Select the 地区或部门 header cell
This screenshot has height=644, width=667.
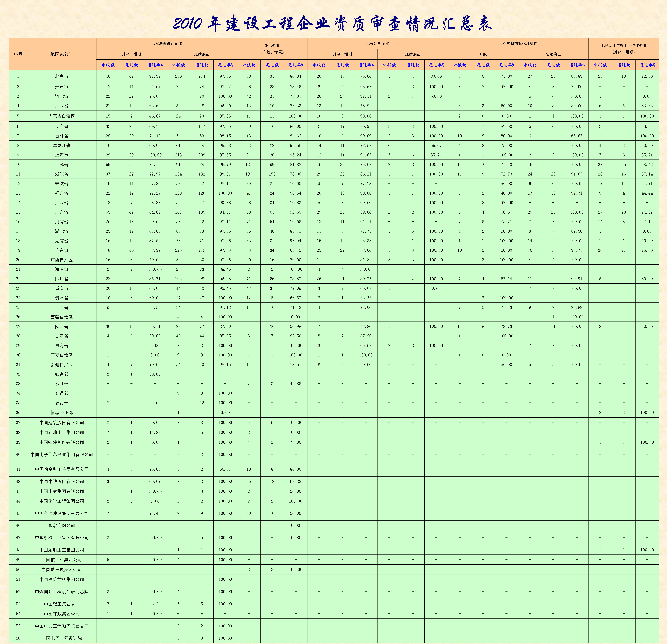click(62, 54)
